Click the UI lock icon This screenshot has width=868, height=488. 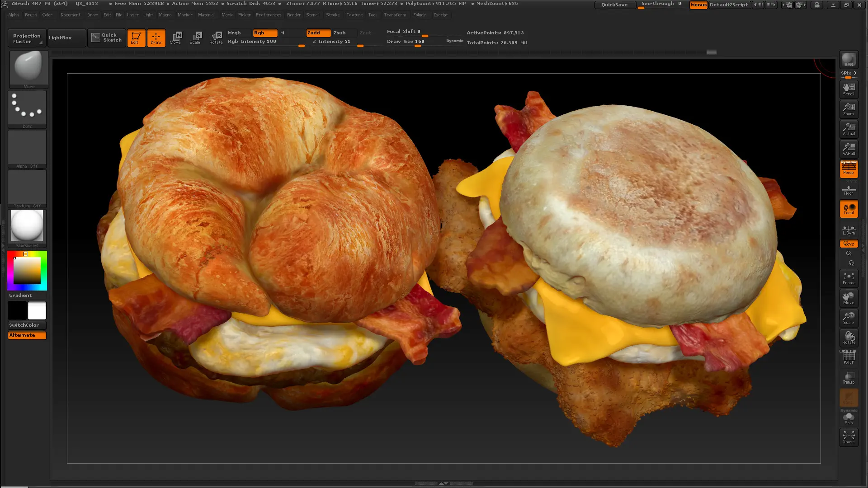coord(816,5)
